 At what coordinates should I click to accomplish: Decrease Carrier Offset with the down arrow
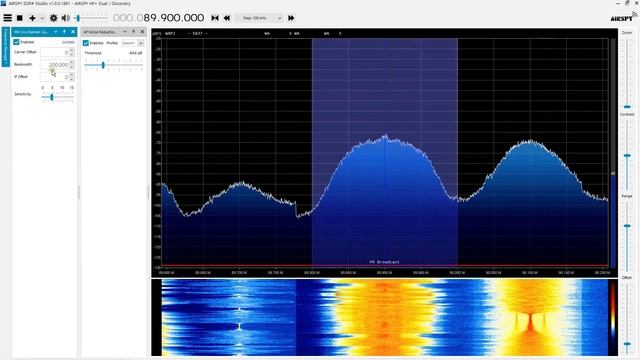[x=72, y=54]
